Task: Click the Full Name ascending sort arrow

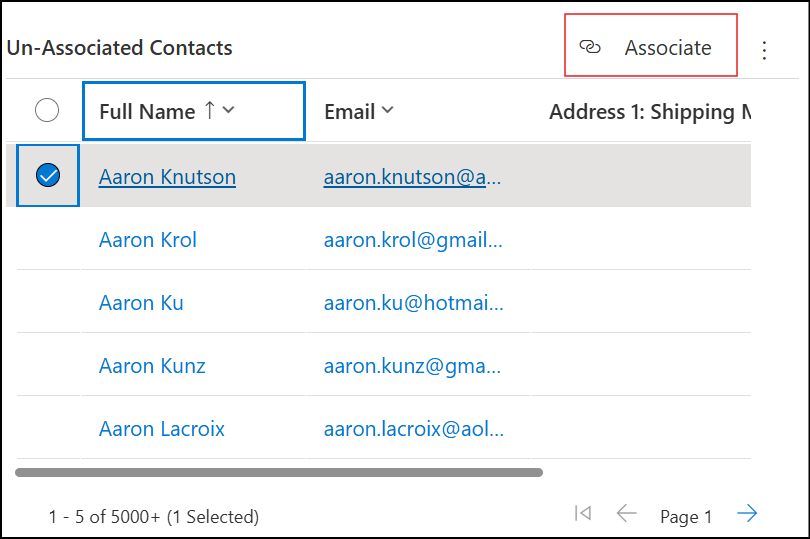Action: pos(209,110)
